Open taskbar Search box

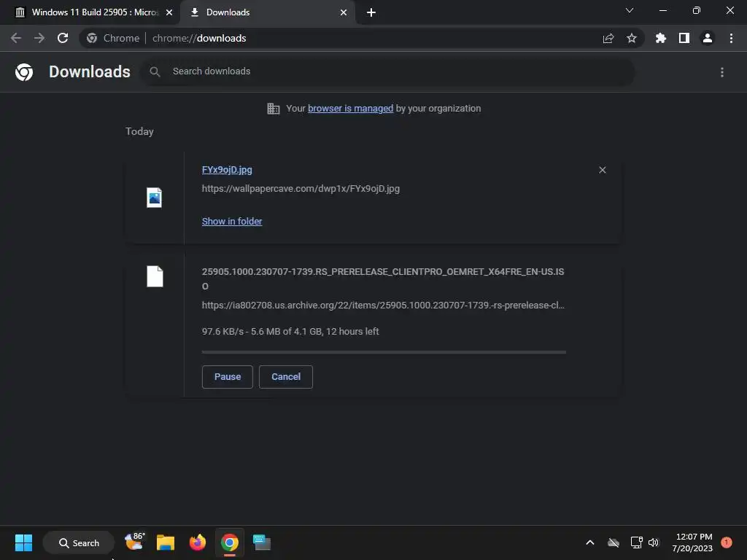(x=79, y=542)
